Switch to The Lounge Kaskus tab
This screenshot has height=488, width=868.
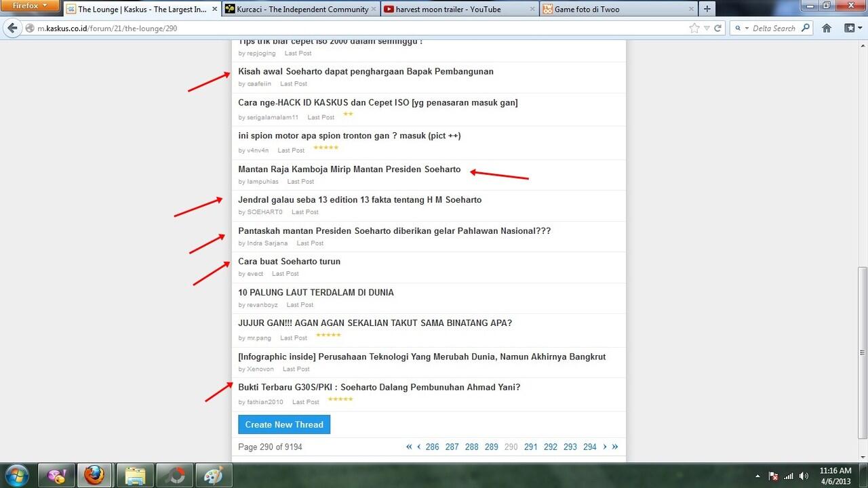pos(141,9)
